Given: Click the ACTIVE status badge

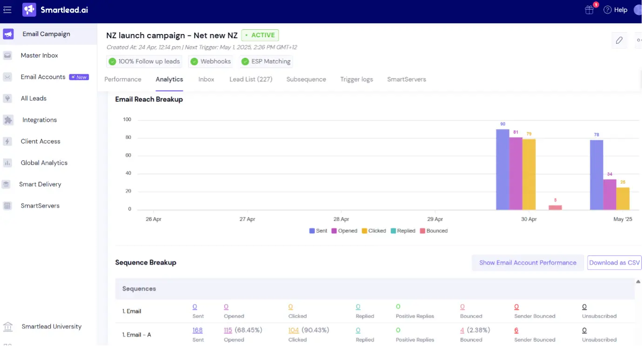Looking at the screenshot, I should tap(260, 35).
